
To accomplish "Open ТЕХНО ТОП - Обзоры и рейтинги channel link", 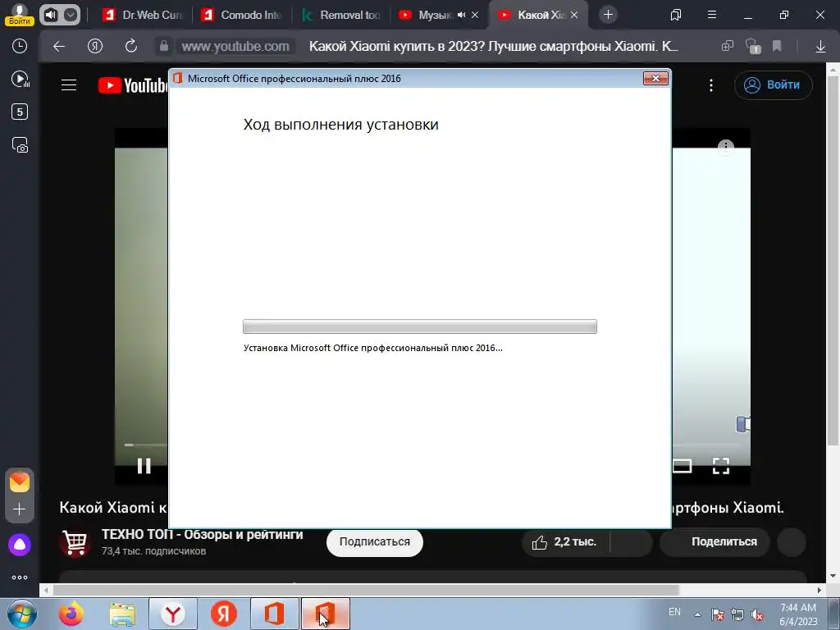I will coord(203,535).
